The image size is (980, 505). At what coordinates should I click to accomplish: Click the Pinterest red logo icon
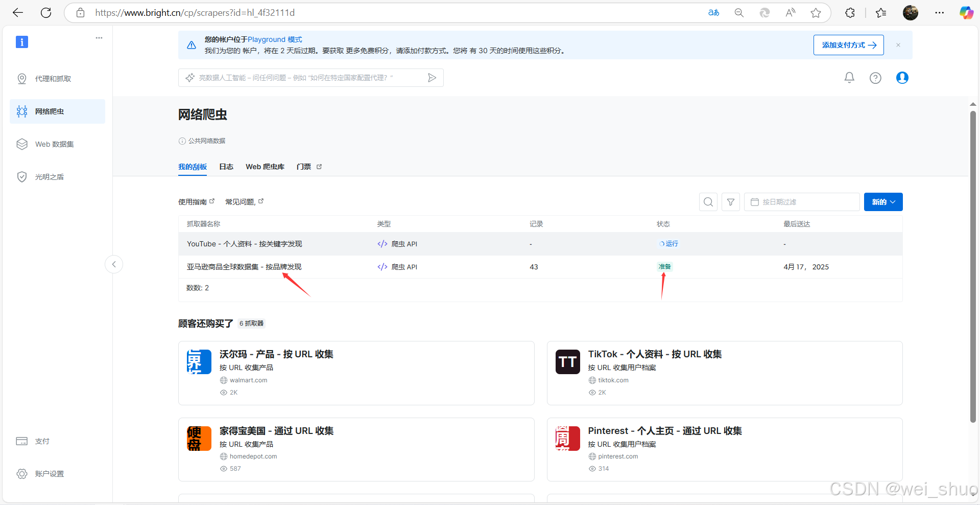pos(568,439)
